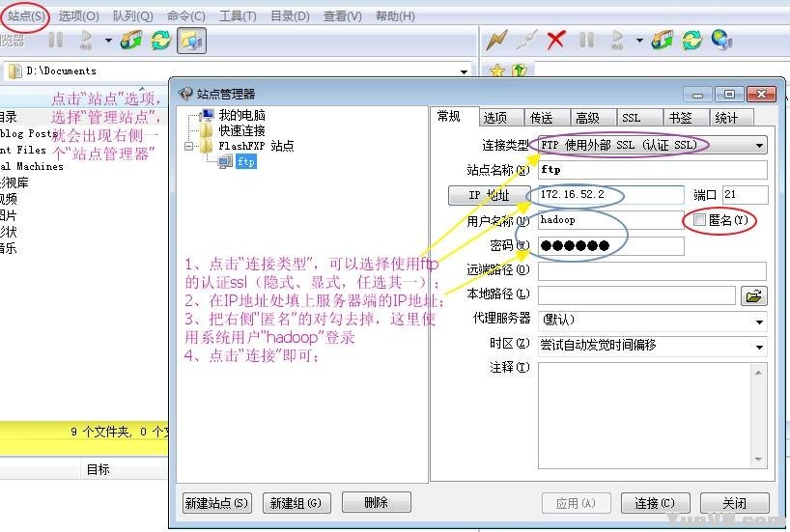Select FlashFXP 站点 folder in tree
Image resolution: width=790 pixels, height=532 pixels.
256,146
